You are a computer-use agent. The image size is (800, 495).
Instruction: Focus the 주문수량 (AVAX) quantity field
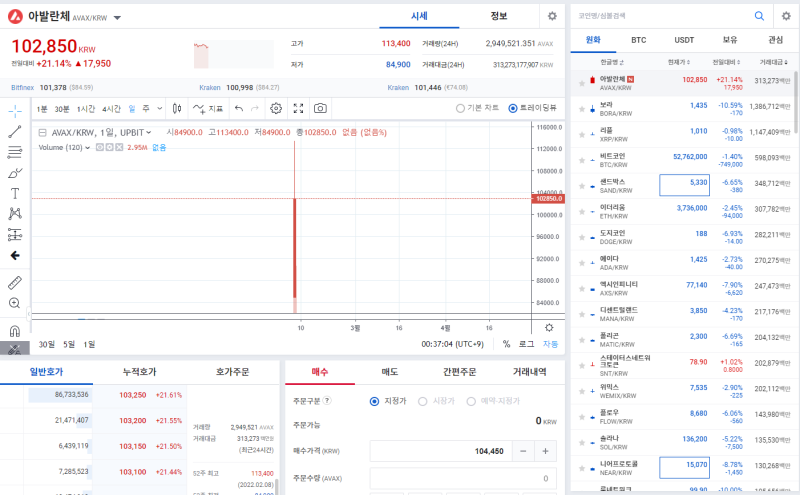[463, 479]
